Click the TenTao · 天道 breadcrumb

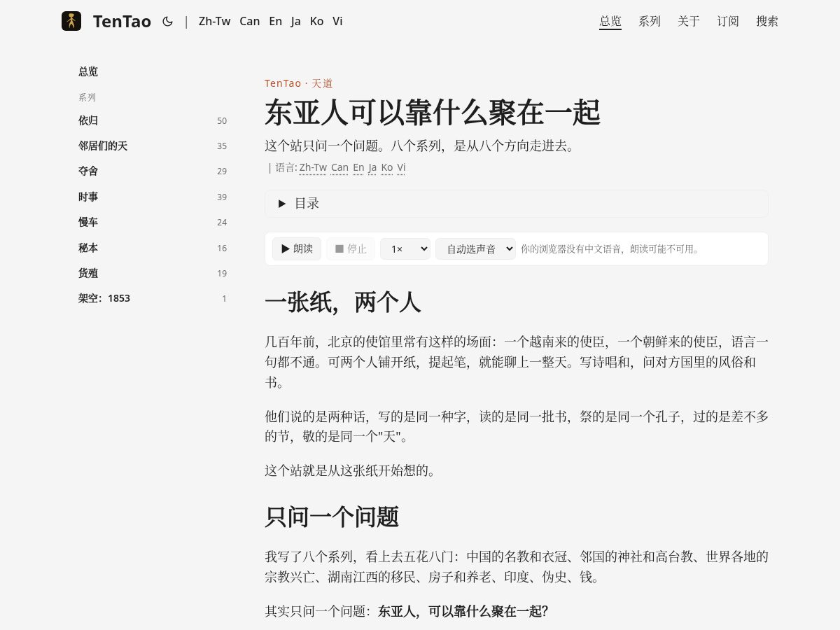299,83
